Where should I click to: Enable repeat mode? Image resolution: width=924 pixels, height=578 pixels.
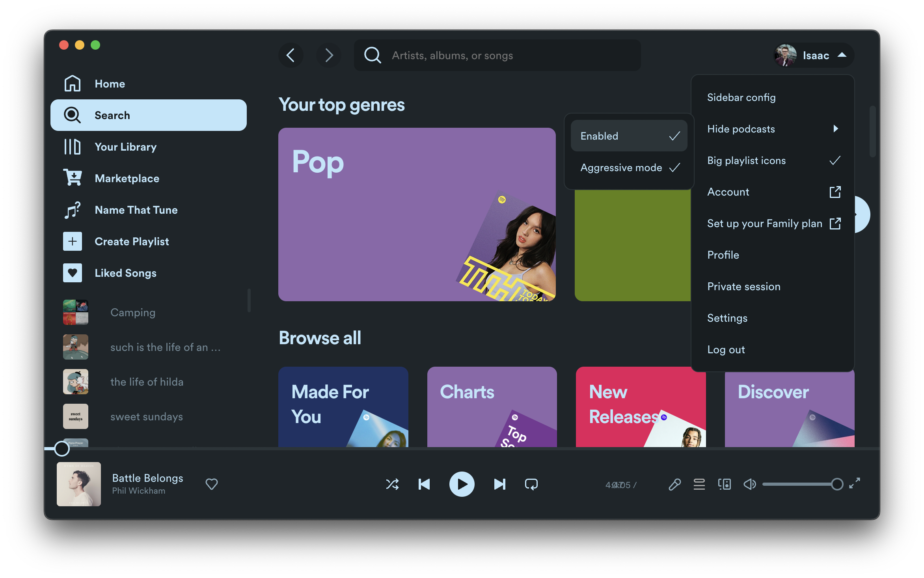pos(531,484)
